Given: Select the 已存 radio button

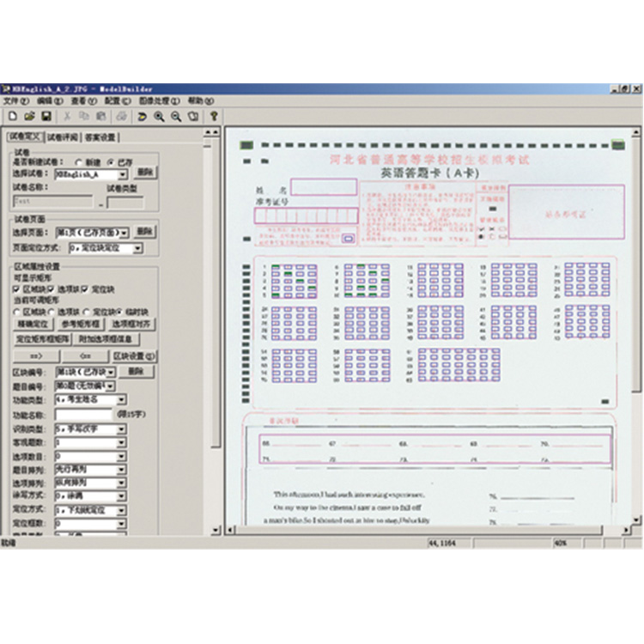Looking at the screenshot, I should [x=111, y=162].
